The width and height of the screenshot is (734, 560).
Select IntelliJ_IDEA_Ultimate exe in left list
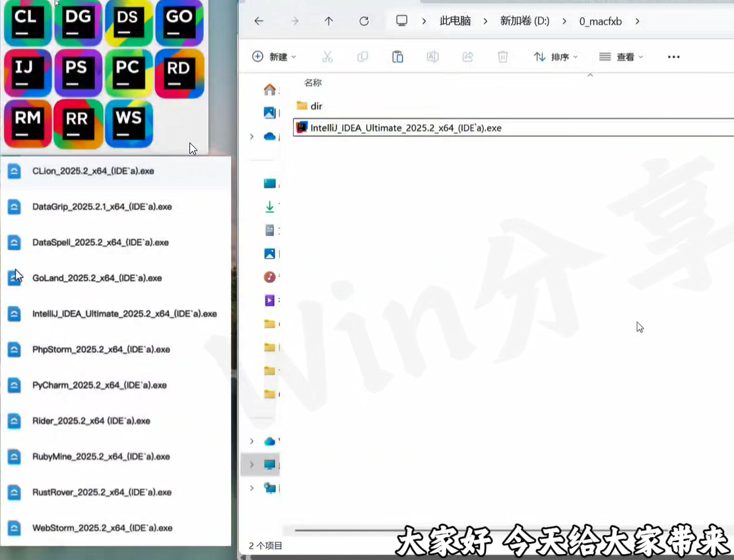(116, 314)
